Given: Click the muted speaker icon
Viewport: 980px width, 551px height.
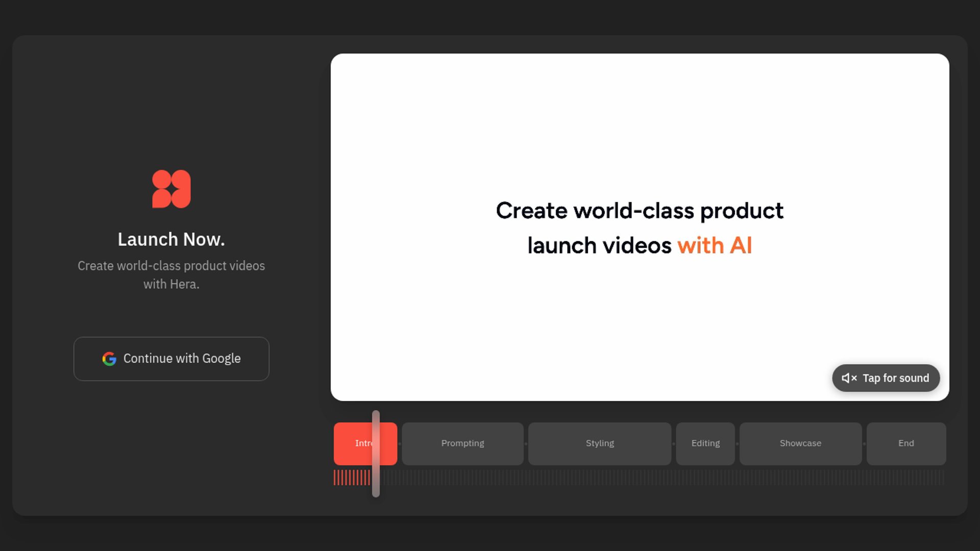Looking at the screenshot, I should click(848, 378).
